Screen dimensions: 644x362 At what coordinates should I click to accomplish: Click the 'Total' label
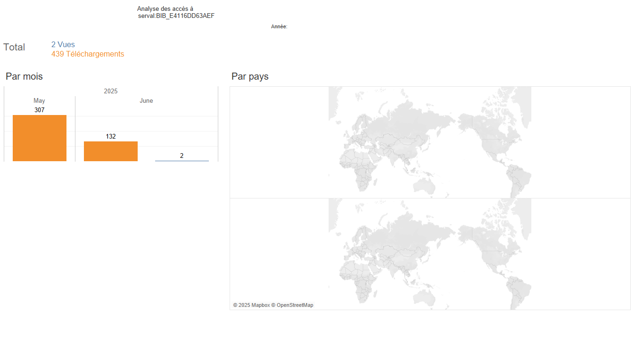(14, 47)
